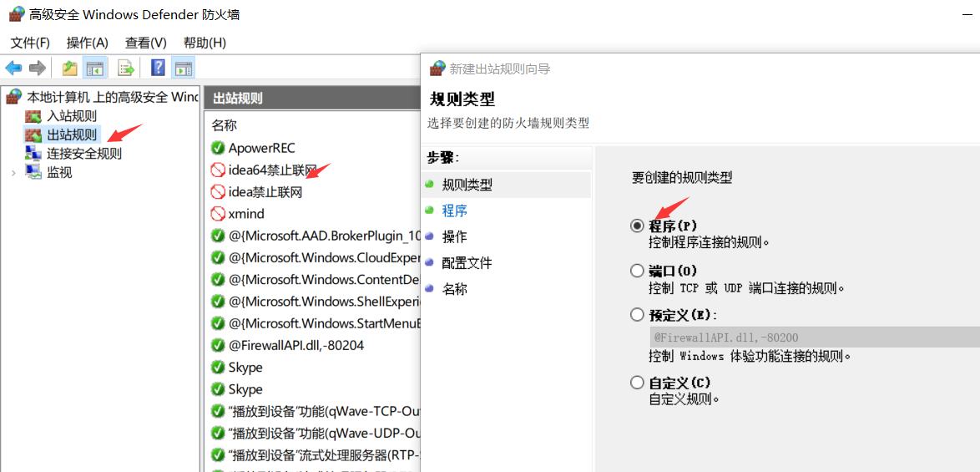The height and width of the screenshot is (472, 980).
Task: Click the firewall icon in the wizard title bar
Action: pyautogui.click(x=438, y=69)
